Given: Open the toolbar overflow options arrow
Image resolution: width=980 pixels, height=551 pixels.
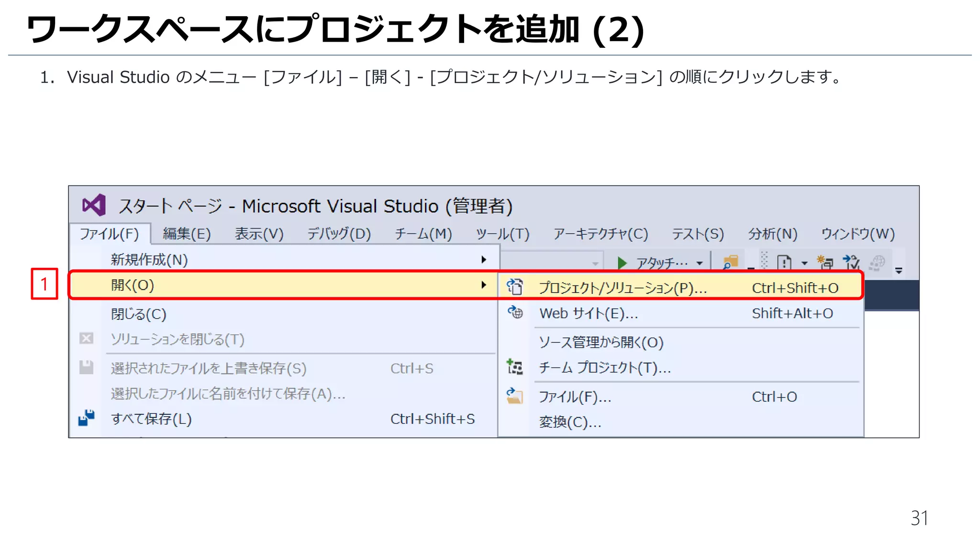Looking at the screenshot, I should (x=899, y=271).
